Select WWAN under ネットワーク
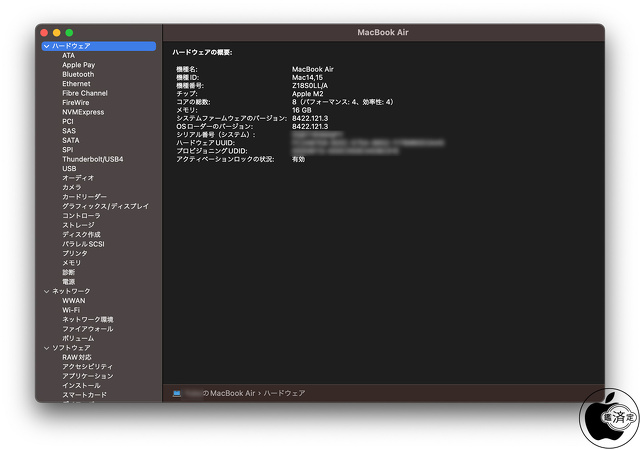 pyautogui.click(x=73, y=300)
